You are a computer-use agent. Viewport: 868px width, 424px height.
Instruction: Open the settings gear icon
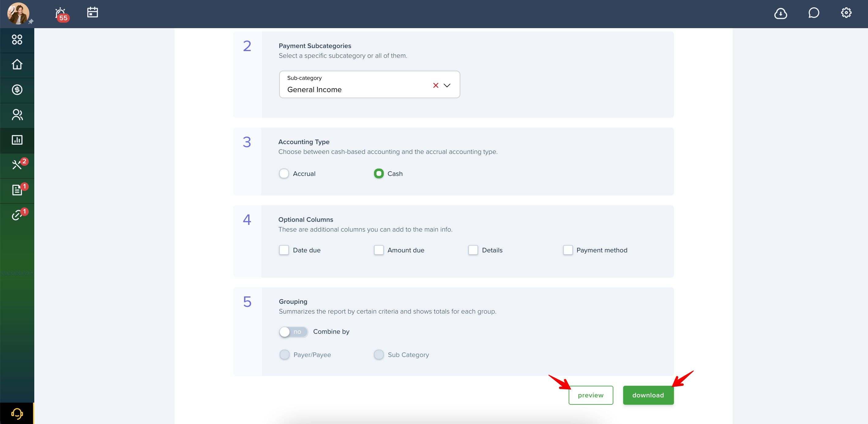pos(846,13)
